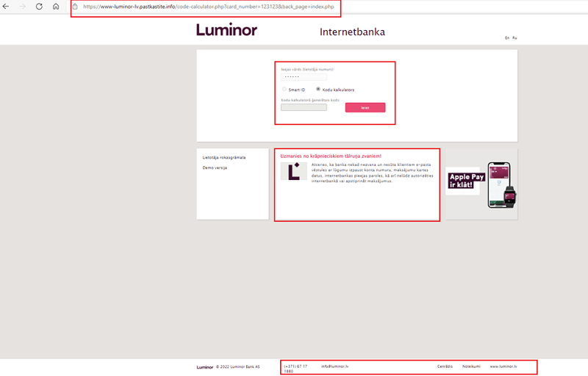
Task: Click the Uzmanies no krāpnieciskiem tālruņa zvaniem heading
Action: (331, 156)
